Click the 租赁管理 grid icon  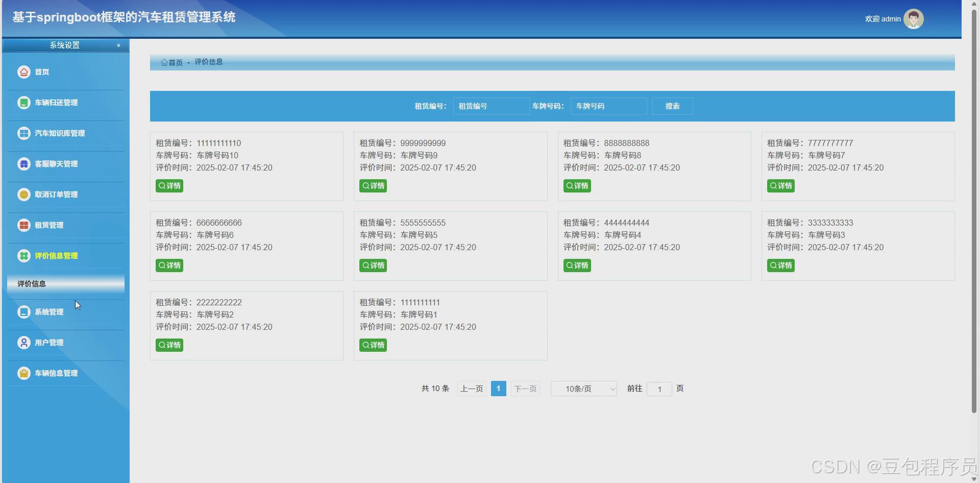click(23, 225)
